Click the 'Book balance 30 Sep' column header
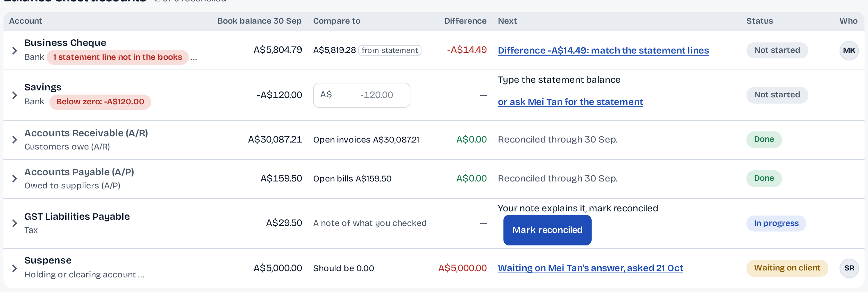This screenshot has width=868, height=292. pyautogui.click(x=260, y=21)
